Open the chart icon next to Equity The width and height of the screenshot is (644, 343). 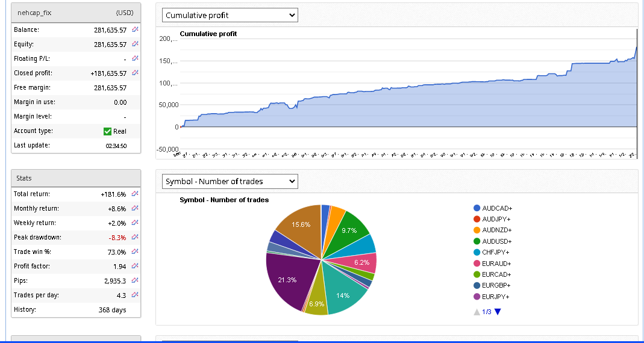tap(136, 44)
